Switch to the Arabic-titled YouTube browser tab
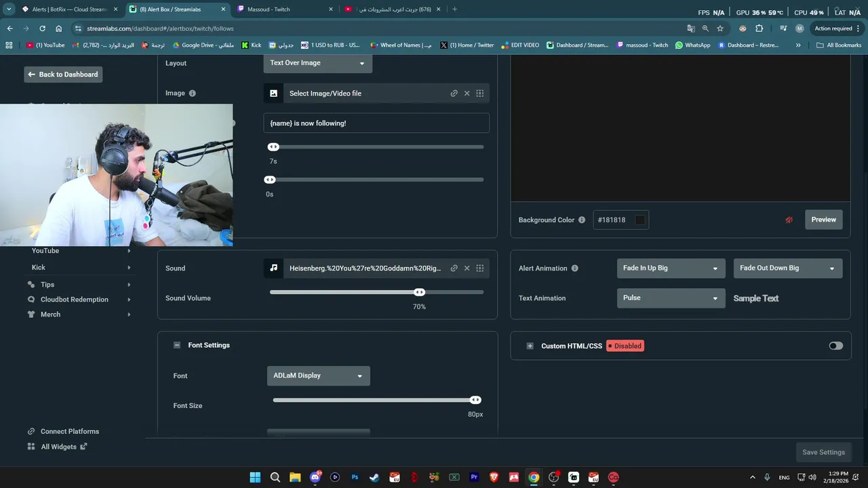Screen dimensions: 868x488 [392, 9]
